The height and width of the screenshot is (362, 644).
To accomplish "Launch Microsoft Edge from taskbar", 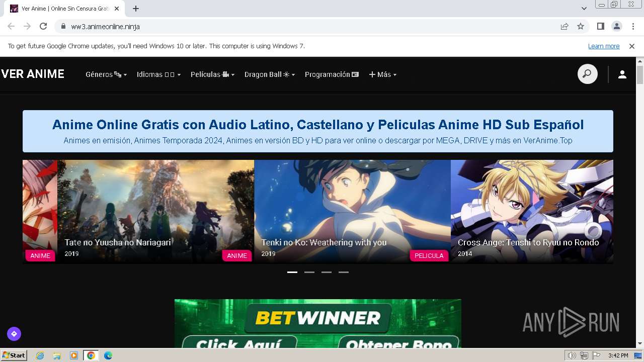I will pos(108,355).
